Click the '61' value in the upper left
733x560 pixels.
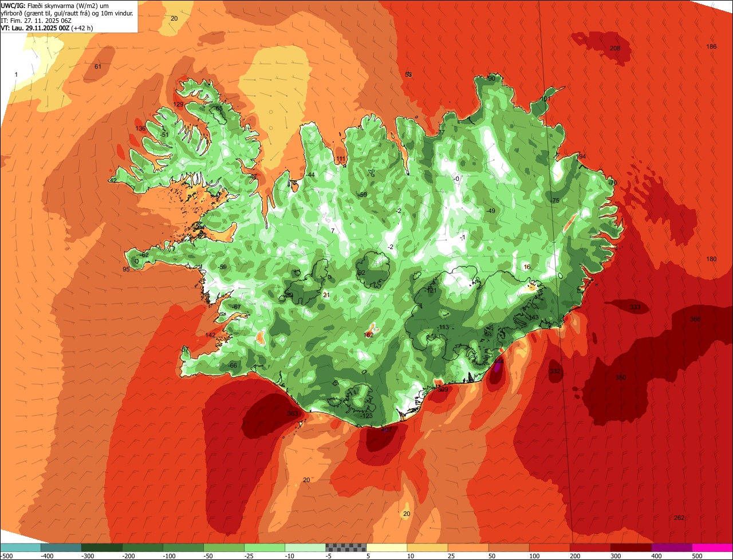[98, 66]
